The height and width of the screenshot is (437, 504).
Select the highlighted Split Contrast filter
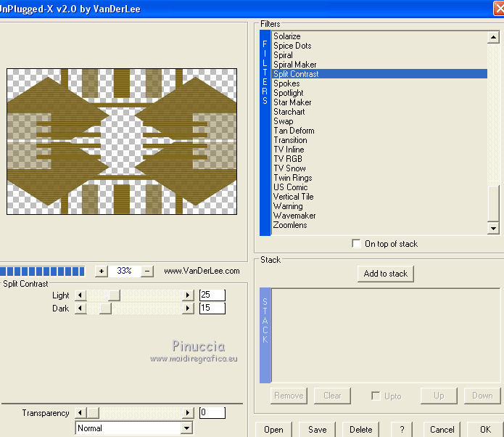379,74
